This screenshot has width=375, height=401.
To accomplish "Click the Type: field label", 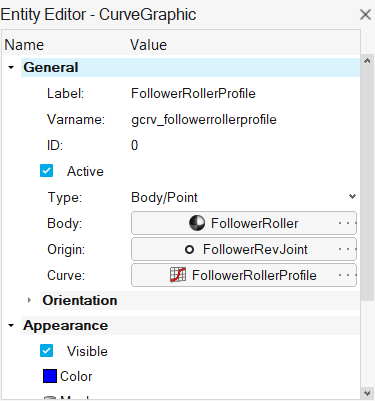I will tap(65, 197).
